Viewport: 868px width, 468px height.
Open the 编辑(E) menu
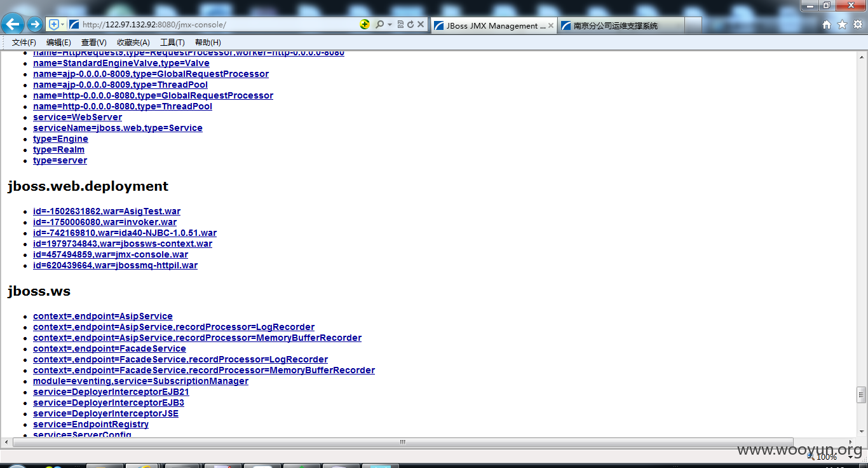pos(58,42)
